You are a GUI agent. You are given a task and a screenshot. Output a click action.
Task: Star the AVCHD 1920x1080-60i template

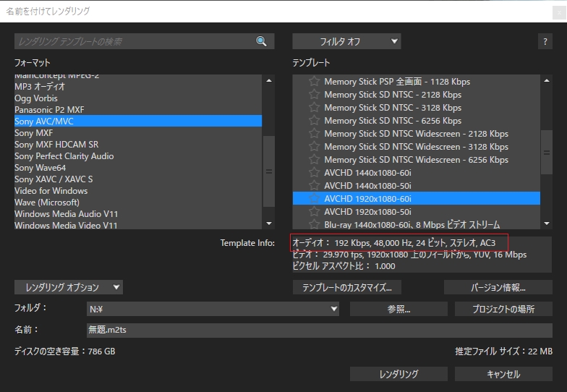[x=314, y=198]
